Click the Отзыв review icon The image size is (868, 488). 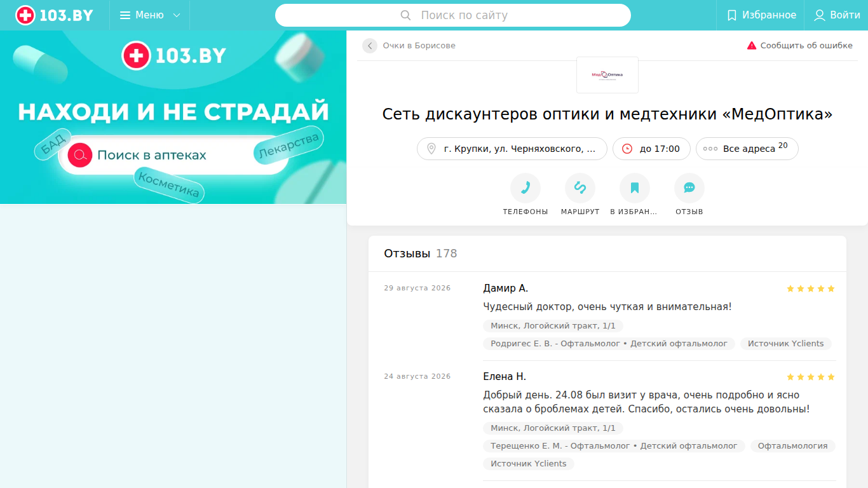coord(689,188)
